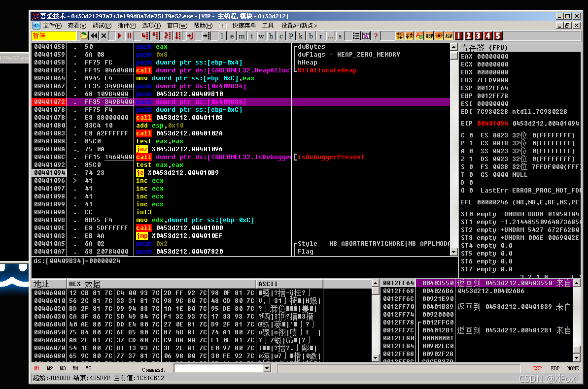The height and width of the screenshot is (389, 588).
Task: Click the Trace over icon
Action: 178,36
